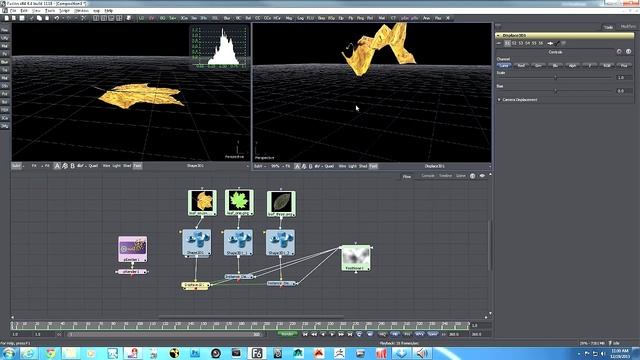Click the Scale value field showing 1.0

click(624, 77)
